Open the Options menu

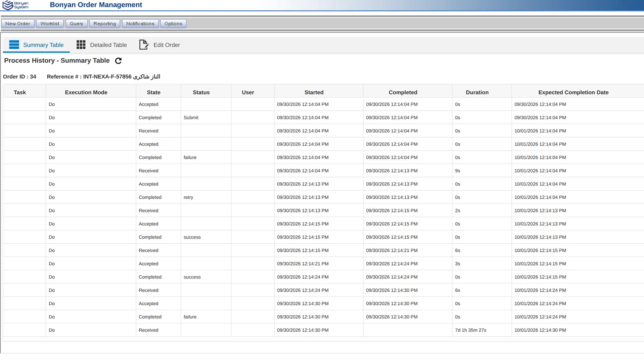pyautogui.click(x=173, y=24)
